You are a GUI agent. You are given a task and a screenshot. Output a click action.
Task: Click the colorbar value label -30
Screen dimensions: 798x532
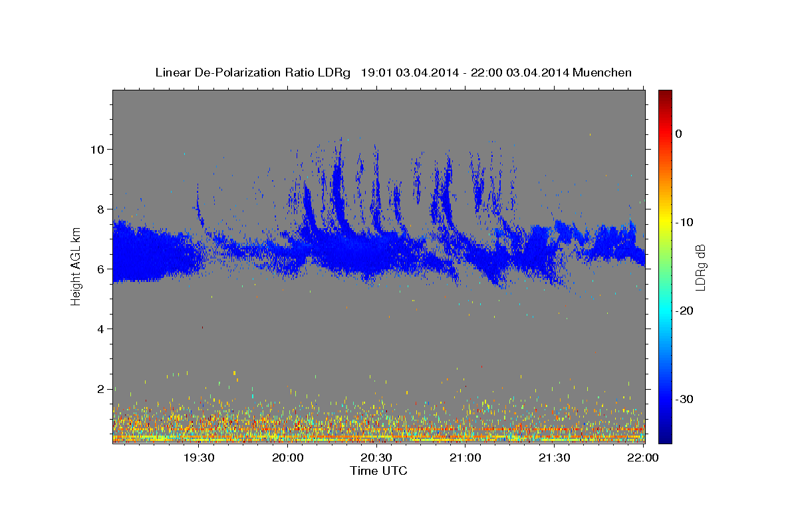684,399
